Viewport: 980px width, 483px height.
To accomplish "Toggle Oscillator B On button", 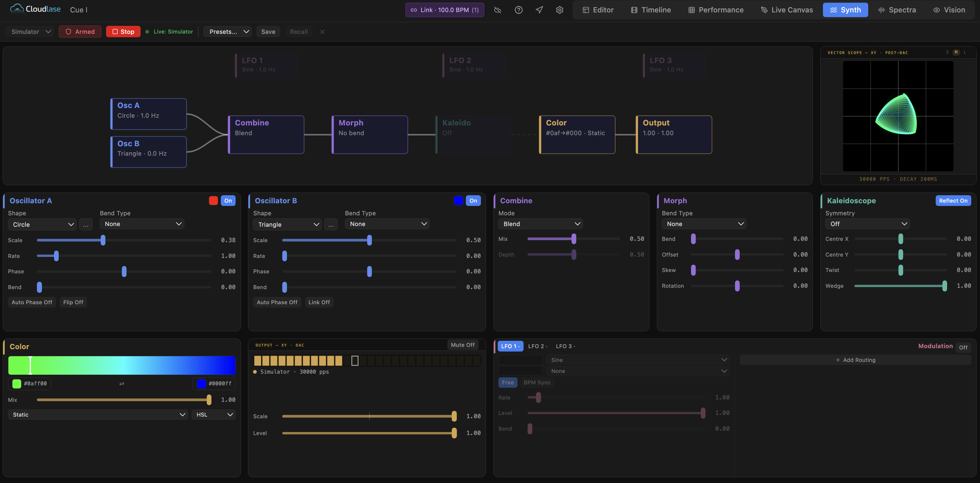I will click(x=473, y=201).
